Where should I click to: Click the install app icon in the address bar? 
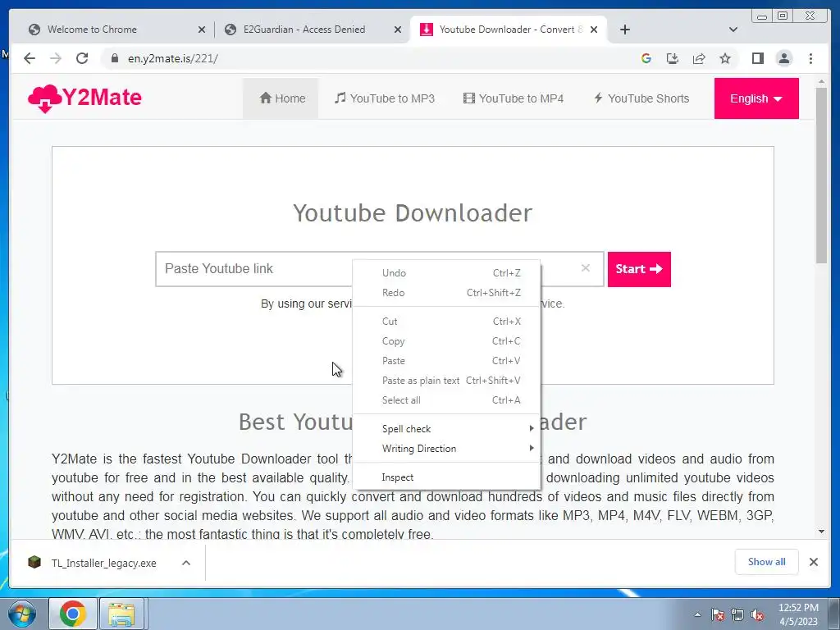(x=673, y=58)
